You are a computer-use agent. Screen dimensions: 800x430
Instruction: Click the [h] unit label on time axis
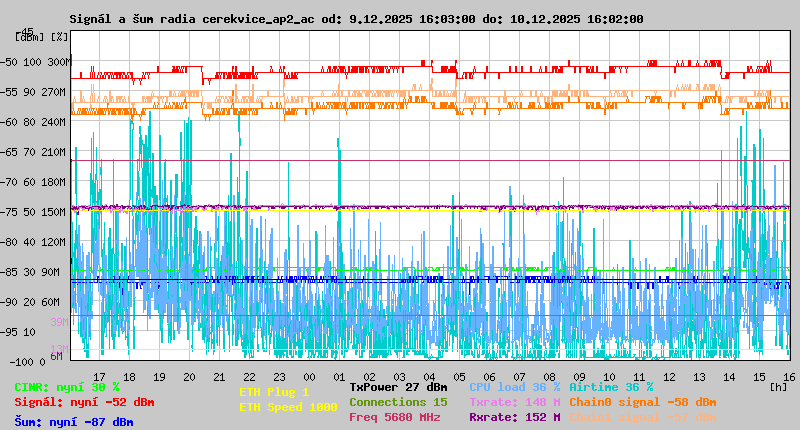[778, 386]
